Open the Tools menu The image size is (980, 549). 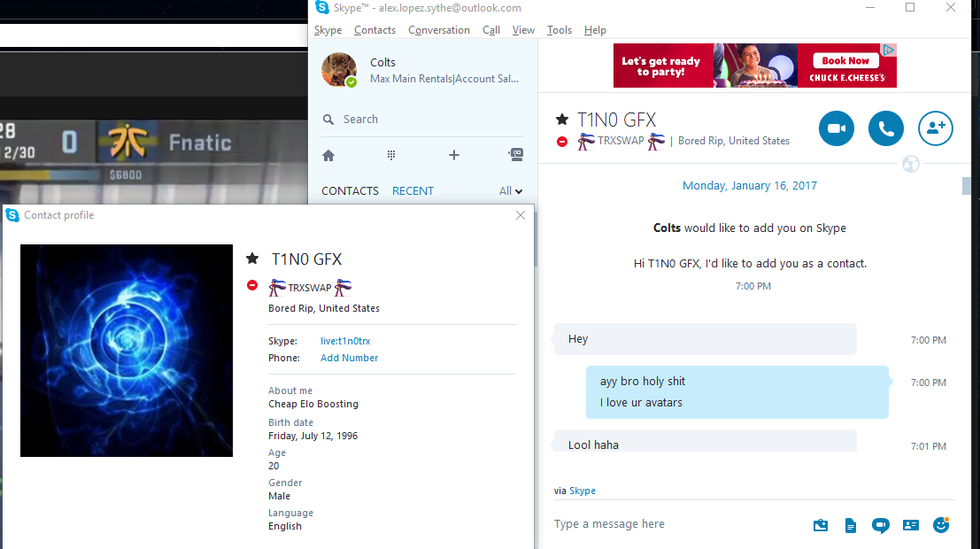pyautogui.click(x=559, y=30)
